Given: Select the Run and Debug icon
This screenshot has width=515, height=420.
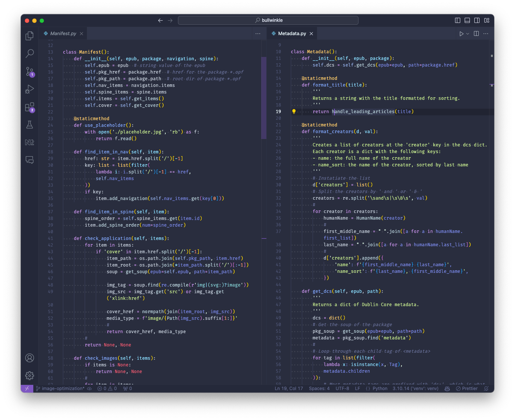Looking at the screenshot, I should pos(30,89).
